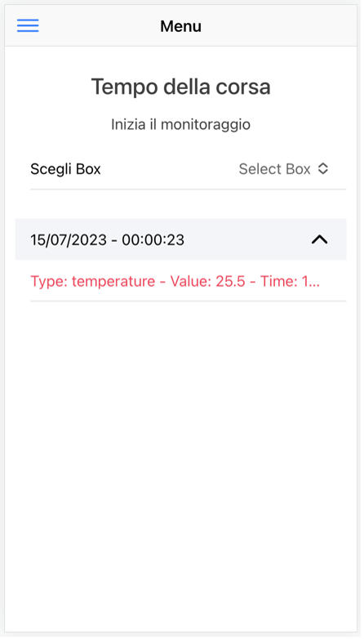This screenshot has height=639, width=364.
Task: Click the top header toolbar area
Action: tap(181, 25)
